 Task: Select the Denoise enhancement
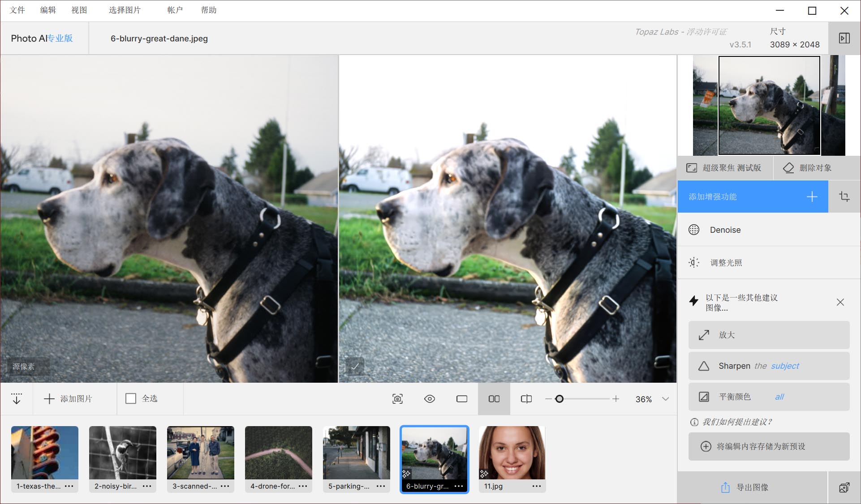tap(769, 230)
